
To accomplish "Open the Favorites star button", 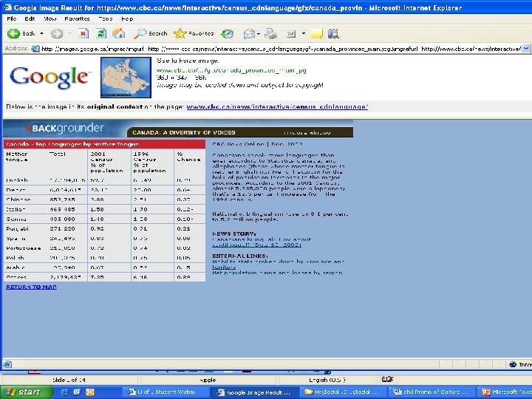I will click(x=194, y=33).
